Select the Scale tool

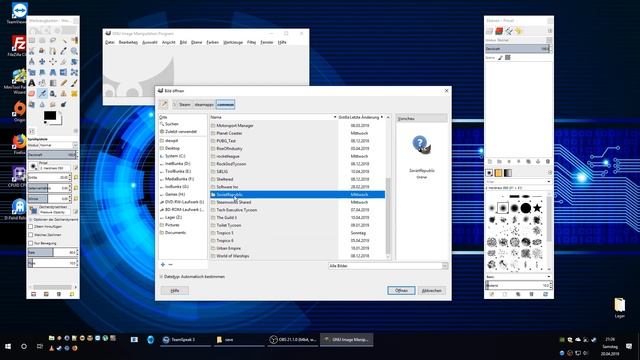pos(32,72)
